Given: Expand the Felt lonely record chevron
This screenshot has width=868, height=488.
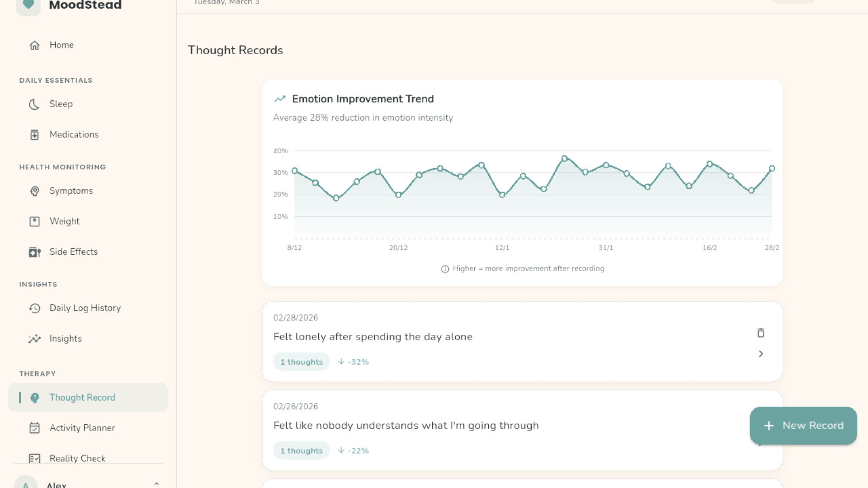Looking at the screenshot, I should [x=760, y=354].
